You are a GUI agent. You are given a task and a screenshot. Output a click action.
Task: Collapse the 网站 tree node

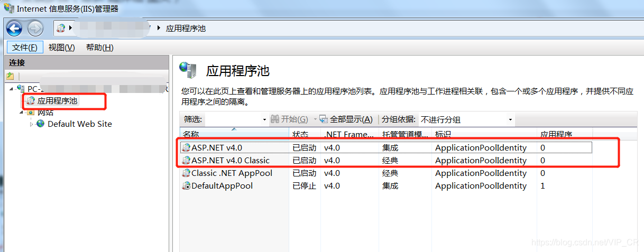point(22,112)
